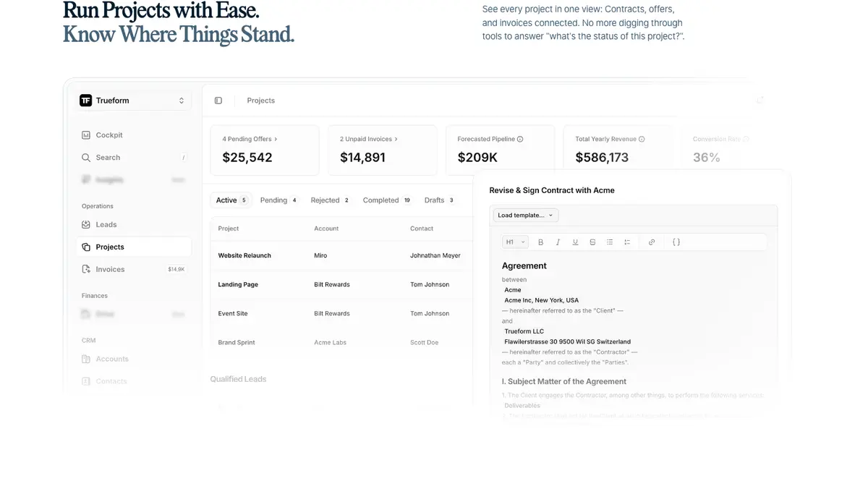Open the Trueform workspace switcher

pos(135,101)
